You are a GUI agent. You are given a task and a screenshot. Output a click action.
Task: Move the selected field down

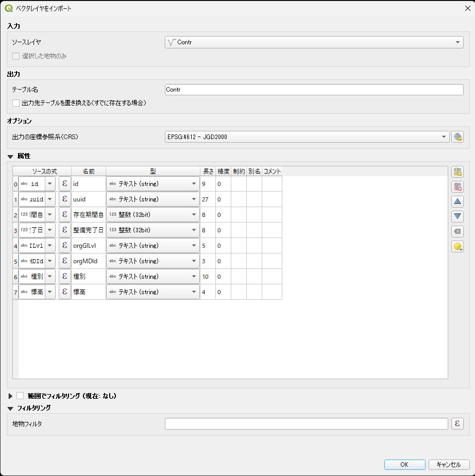coord(457,216)
